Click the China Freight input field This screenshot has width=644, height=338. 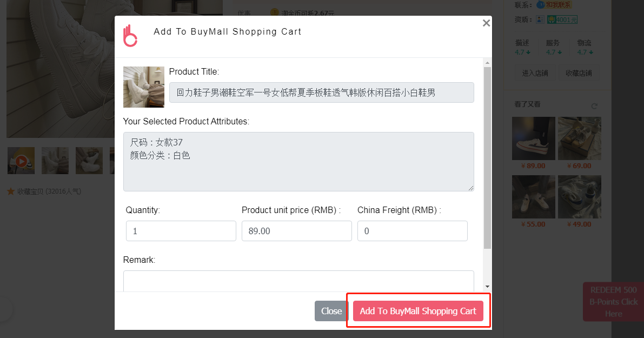[413, 231]
